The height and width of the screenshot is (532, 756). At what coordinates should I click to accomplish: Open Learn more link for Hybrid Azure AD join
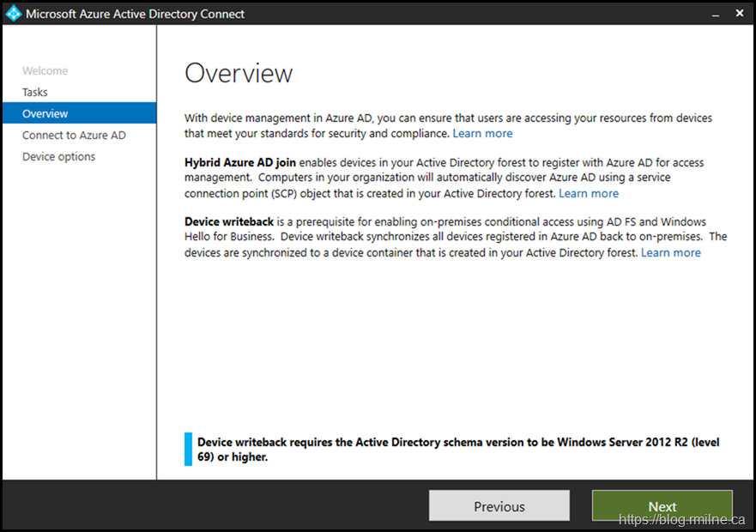point(589,193)
